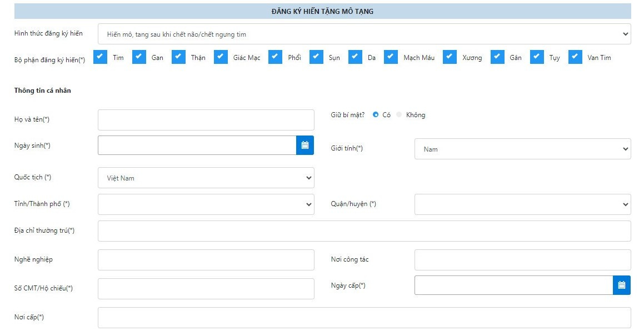Click the Giữ bí mật? label
This screenshot has height=331, width=644.
click(348, 115)
